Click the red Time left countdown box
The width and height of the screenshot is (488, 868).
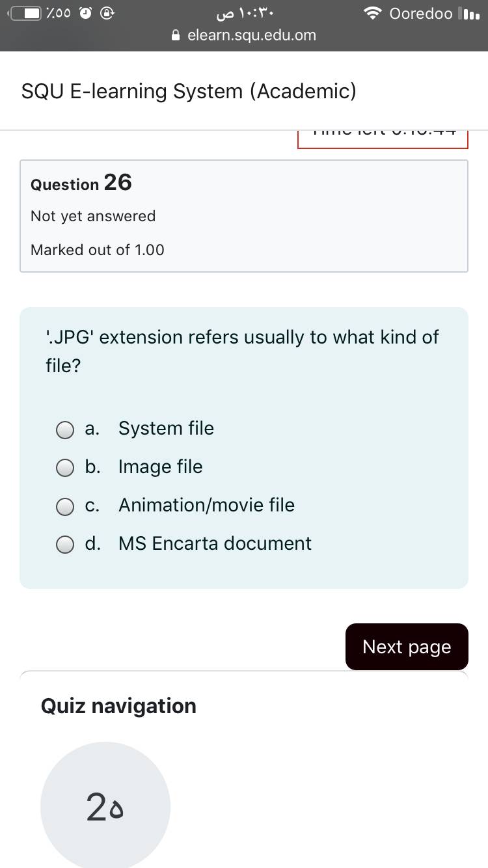[383, 138]
